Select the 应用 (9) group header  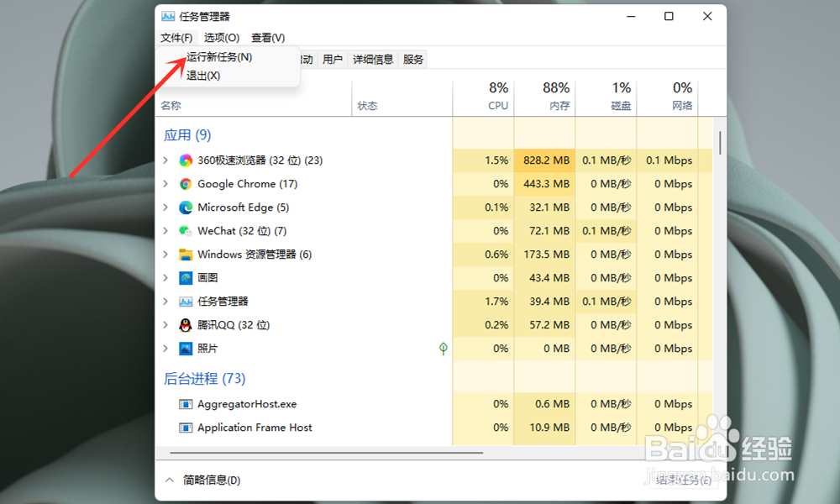(x=187, y=135)
